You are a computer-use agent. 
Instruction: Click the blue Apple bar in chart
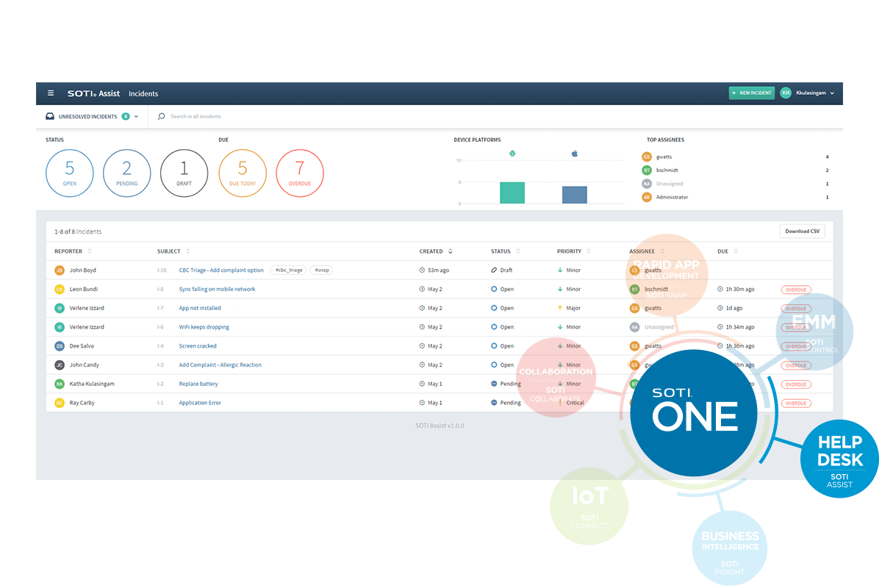click(575, 195)
